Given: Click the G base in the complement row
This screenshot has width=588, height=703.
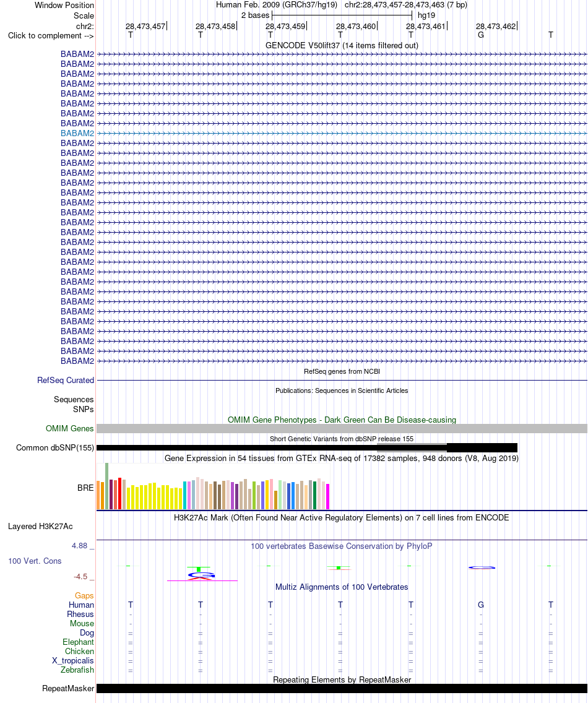Looking at the screenshot, I should point(481,35).
